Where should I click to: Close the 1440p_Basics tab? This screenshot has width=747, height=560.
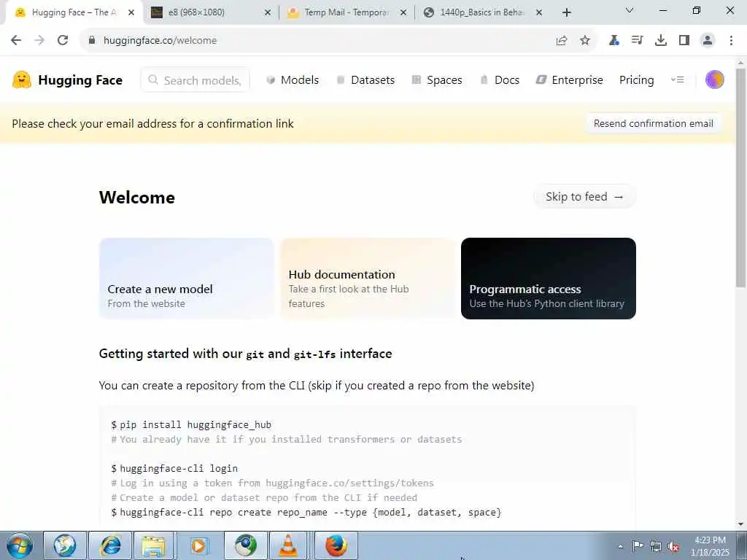coord(539,13)
